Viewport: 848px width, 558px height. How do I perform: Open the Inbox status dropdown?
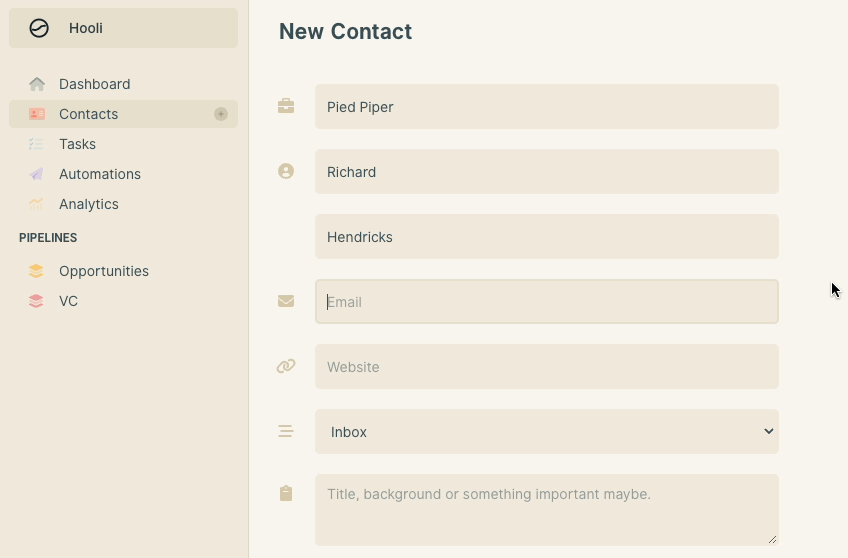(x=547, y=431)
